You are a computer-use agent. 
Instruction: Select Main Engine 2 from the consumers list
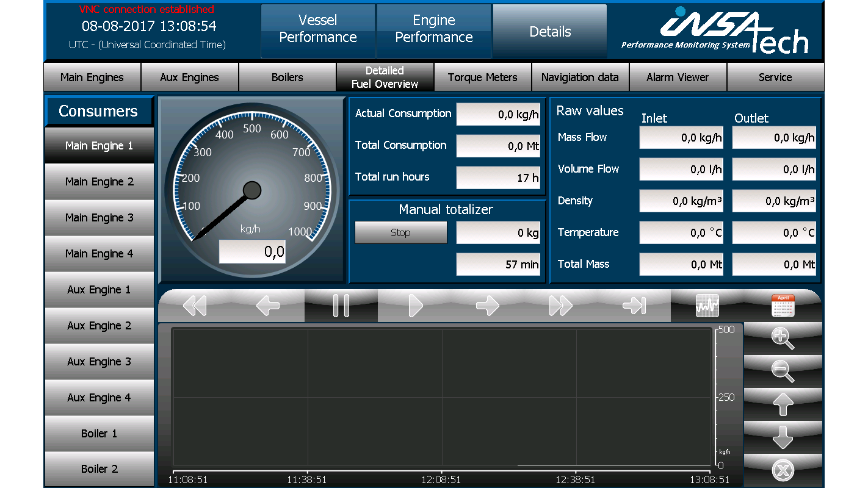[99, 181]
